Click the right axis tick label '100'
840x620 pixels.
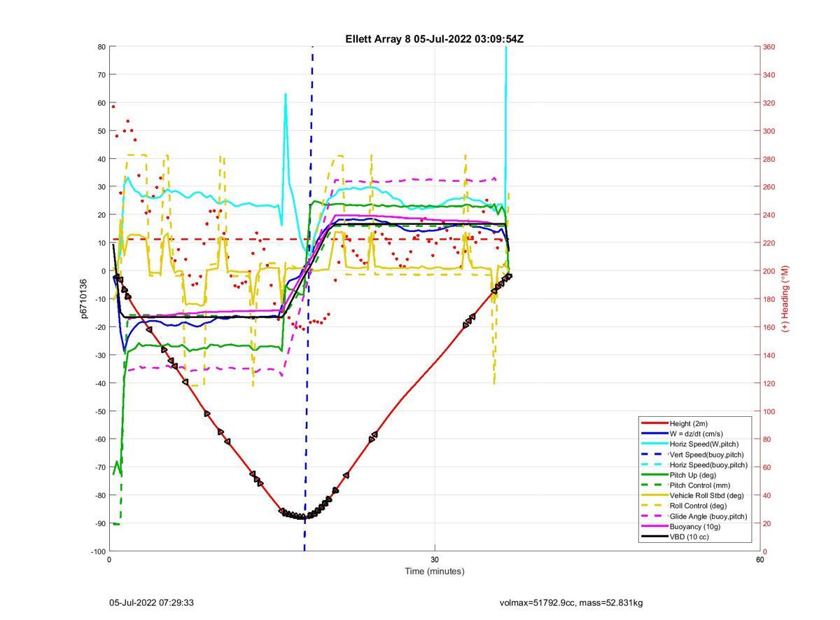tap(769, 411)
